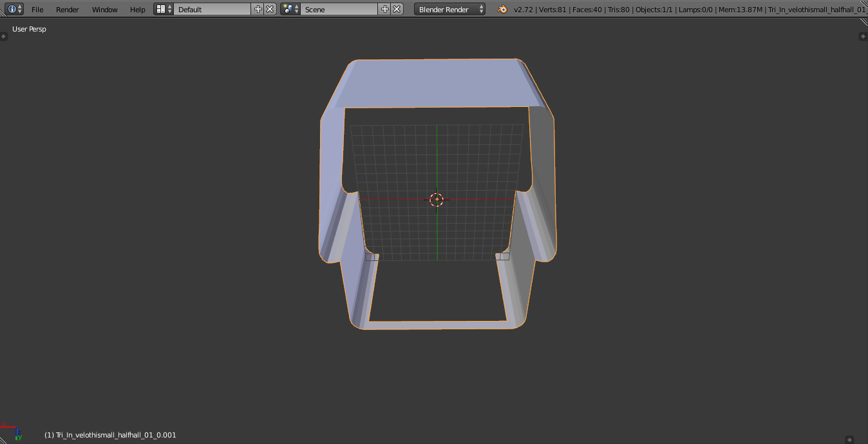This screenshot has height=444, width=868.
Task: Expand the tool shelf plus icon at the viewport's left edge
Action: tap(3, 37)
